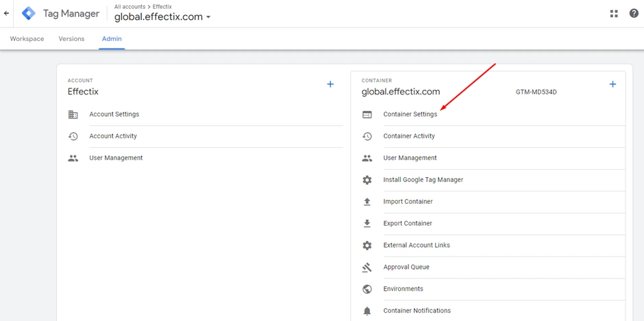Click the Tag Manager logo icon
Screen dimensions: 644x321
click(x=29, y=14)
